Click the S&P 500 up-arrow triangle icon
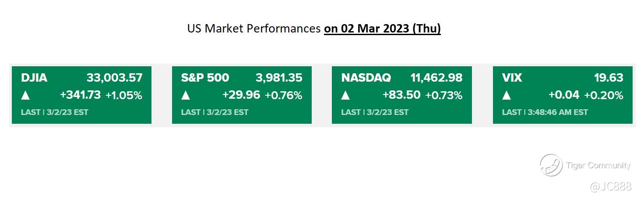 tap(186, 95)
